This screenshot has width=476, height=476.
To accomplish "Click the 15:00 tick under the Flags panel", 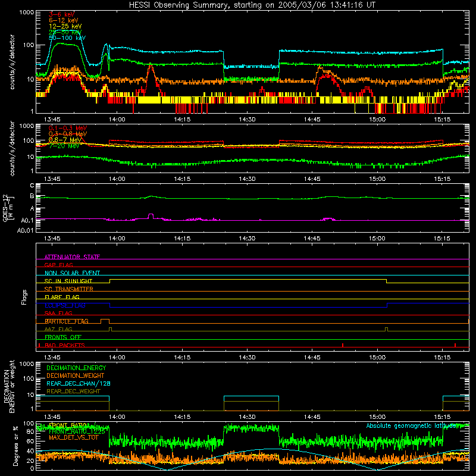I will [x=377, y=358].
